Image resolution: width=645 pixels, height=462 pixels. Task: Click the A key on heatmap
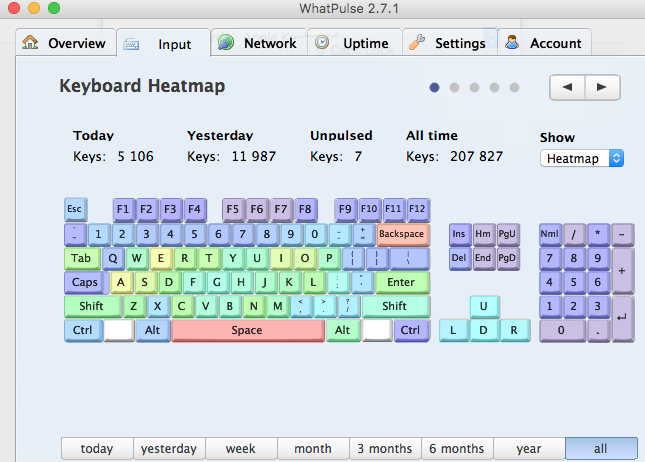pyautogui.click(x=121, y=282)
